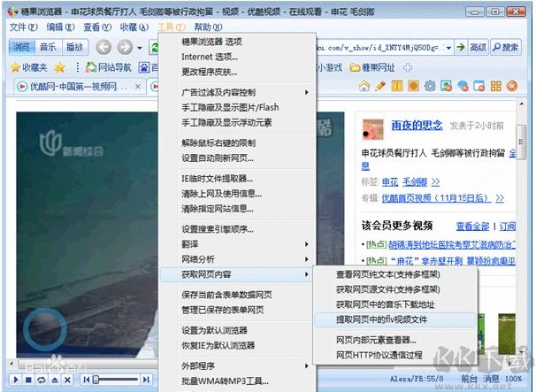Click the media player volume slider
Viewport: 536px width, 392px height.
(x=115, y=380)
